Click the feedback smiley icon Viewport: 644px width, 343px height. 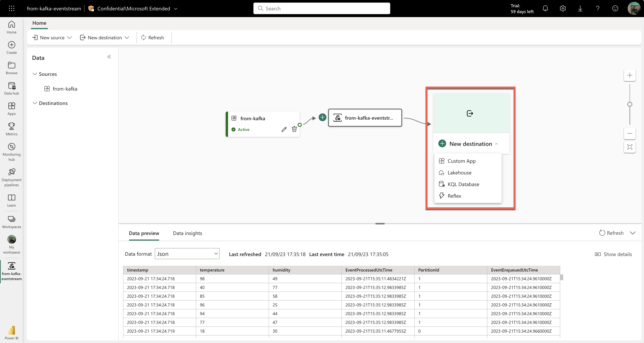click(x=615, y=9)
